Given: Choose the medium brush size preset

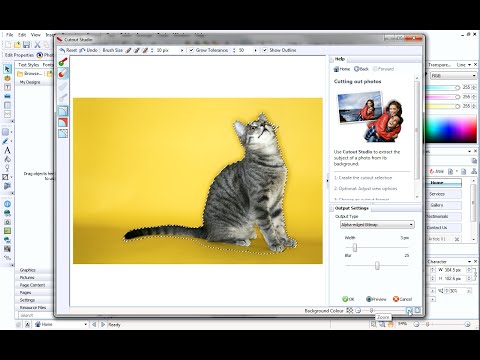Looking at the screenshot, I should click(x=137, y=50).
